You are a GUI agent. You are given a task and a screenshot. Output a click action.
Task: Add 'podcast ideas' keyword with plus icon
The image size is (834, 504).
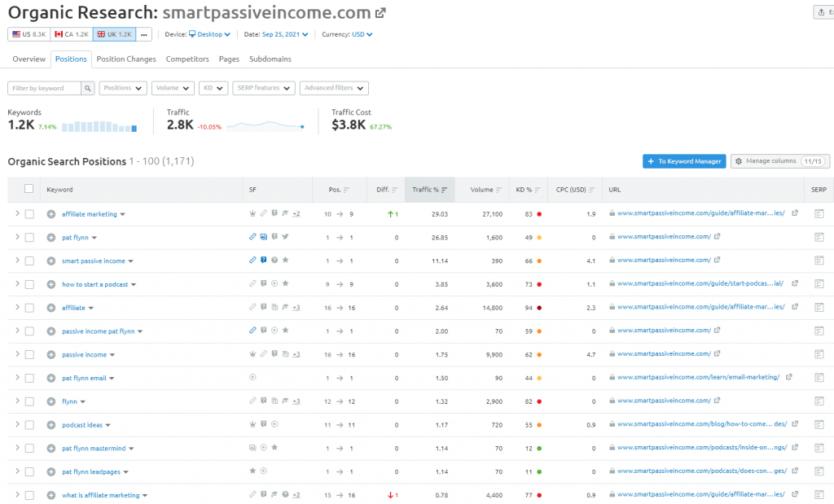click(51, 425)
